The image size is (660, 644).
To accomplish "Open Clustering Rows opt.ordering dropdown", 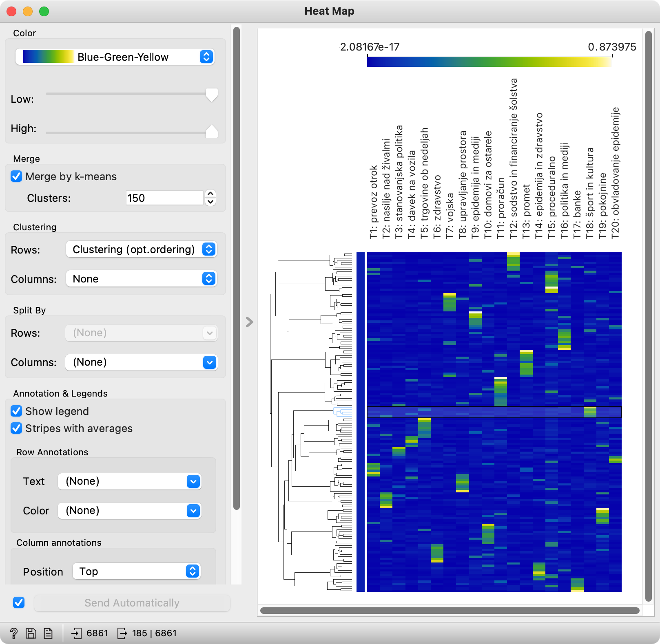I will tap(141, 249).
